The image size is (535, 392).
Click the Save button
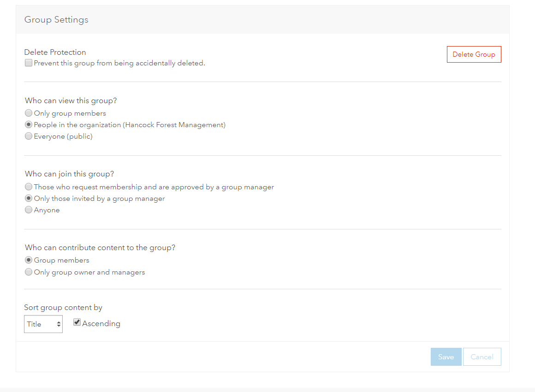point(446,357)
